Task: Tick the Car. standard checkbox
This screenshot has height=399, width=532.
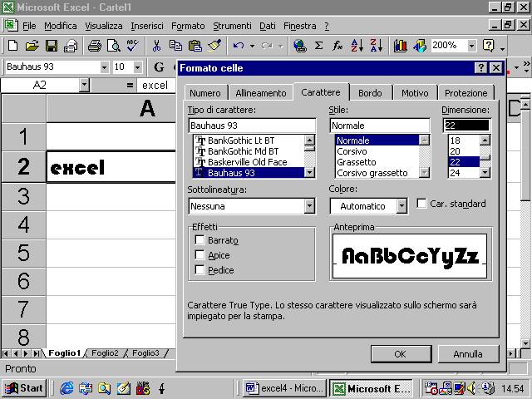Action: coord(421,204)
